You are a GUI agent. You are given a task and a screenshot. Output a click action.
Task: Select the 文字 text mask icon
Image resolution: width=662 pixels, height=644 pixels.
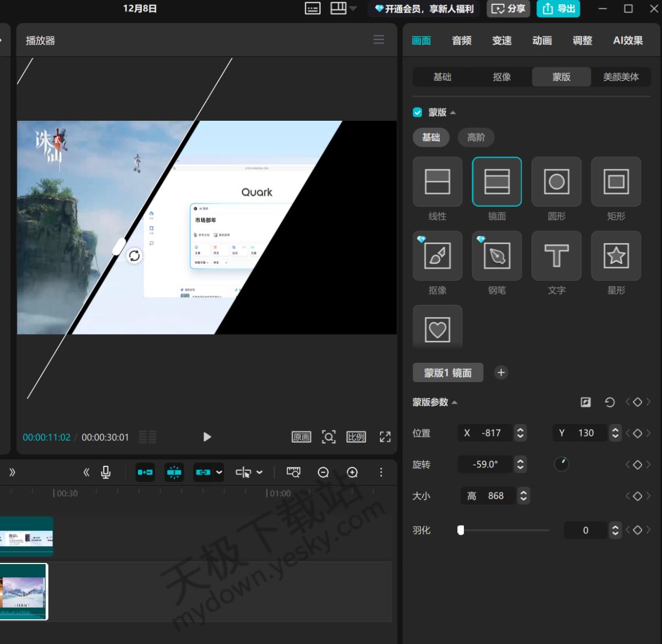556,256
